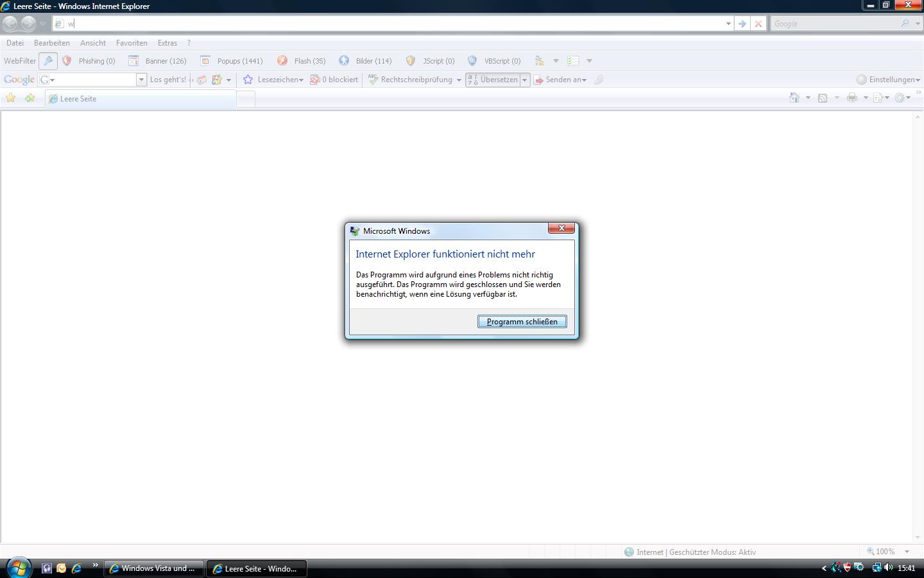The width and height of the screenshot is (924, 578).
Task: Open the Lesezeichen bookmarks dropdown
Action: coord(273,80)
